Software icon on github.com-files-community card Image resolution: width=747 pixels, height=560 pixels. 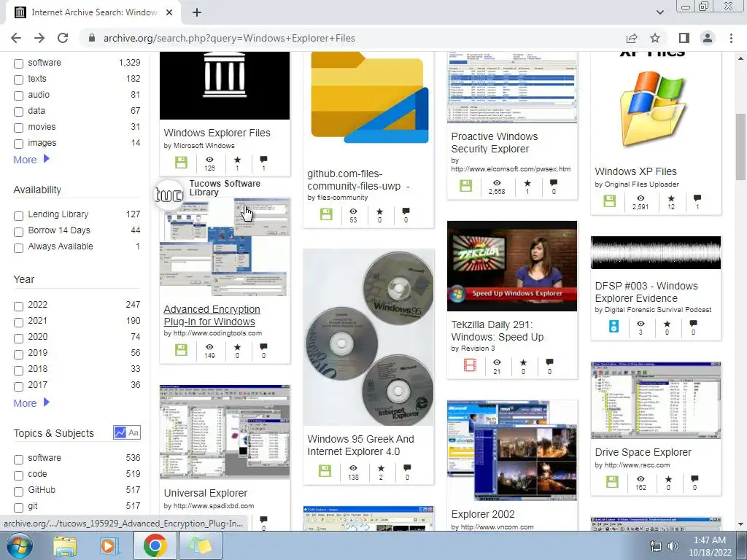(x=326, y=214)
